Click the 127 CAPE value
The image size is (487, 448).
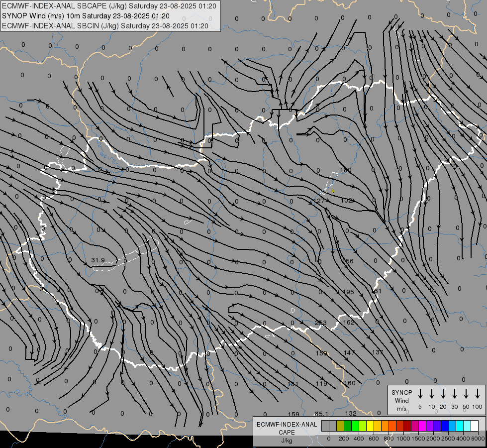319,201
